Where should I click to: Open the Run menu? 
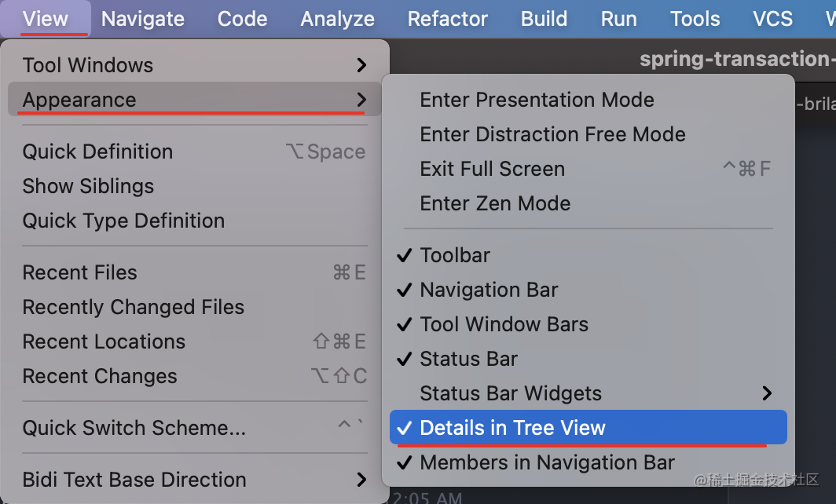(x=619, y=19)
